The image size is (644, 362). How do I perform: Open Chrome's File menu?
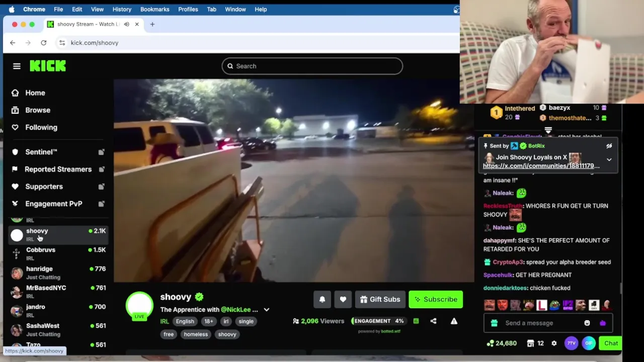tap(58, 9)
